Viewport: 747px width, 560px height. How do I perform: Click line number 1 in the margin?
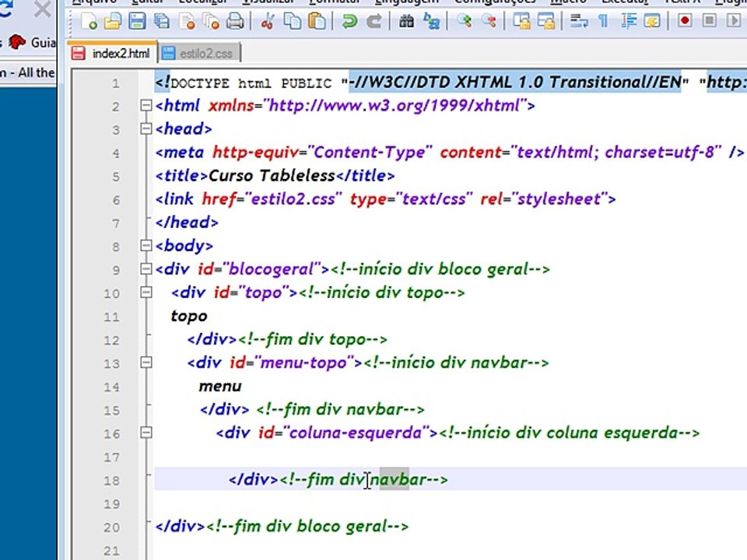(116, 84)
